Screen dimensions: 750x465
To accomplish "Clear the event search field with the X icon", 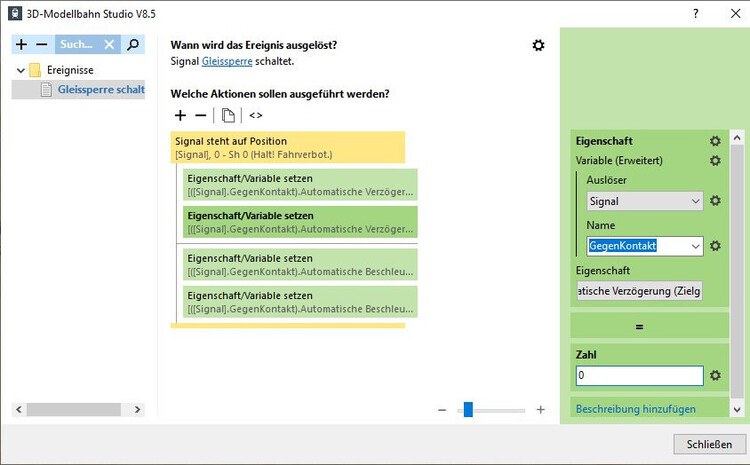I will [x=110, y=44].
